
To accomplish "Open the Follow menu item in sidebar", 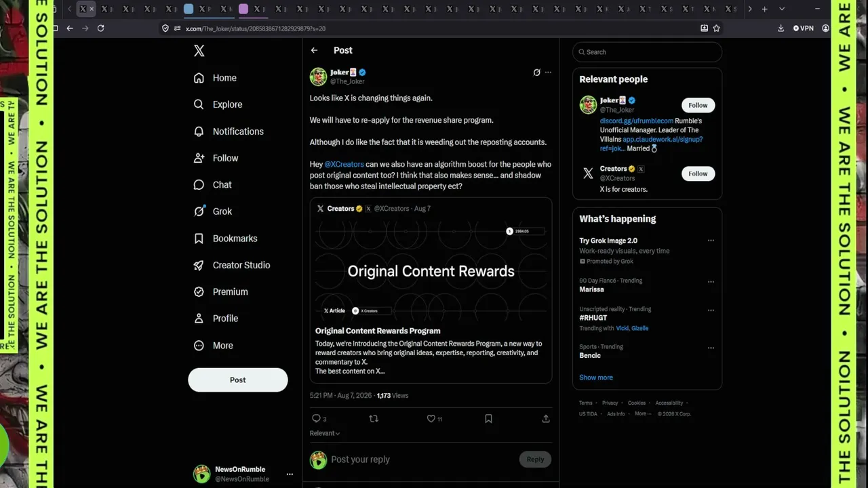I will [x=216, y=158].
